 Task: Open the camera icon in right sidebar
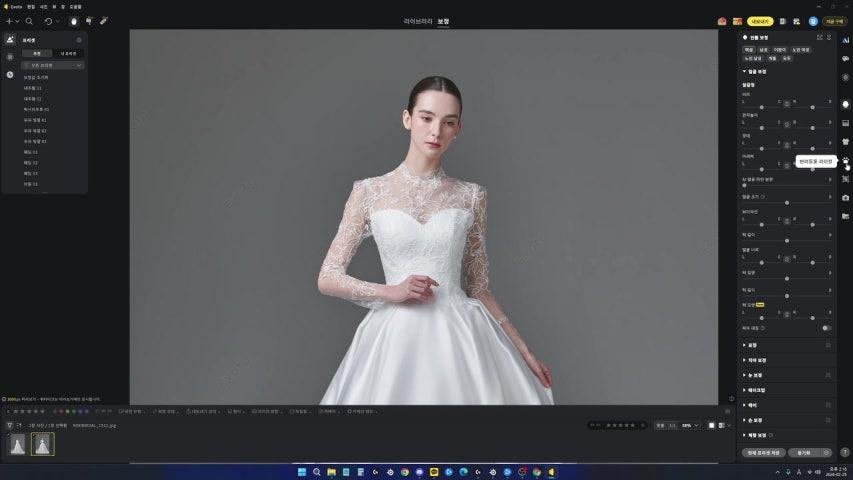(845, 198)
